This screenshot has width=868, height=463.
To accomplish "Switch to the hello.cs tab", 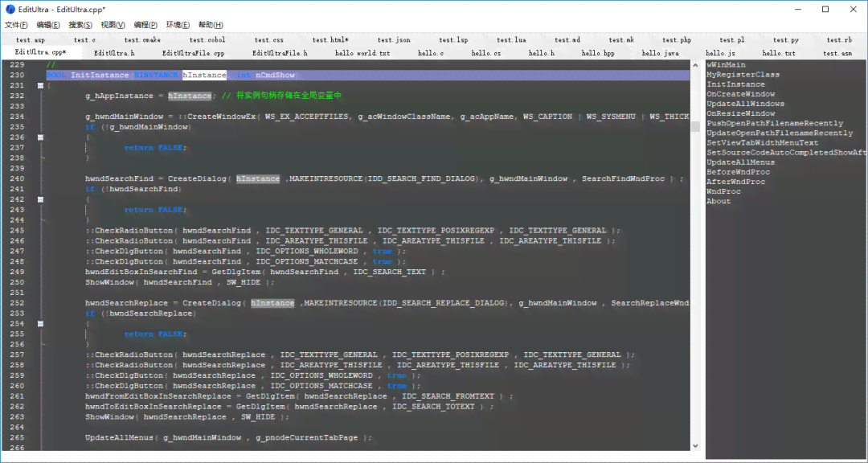I will tap(486, 53).
